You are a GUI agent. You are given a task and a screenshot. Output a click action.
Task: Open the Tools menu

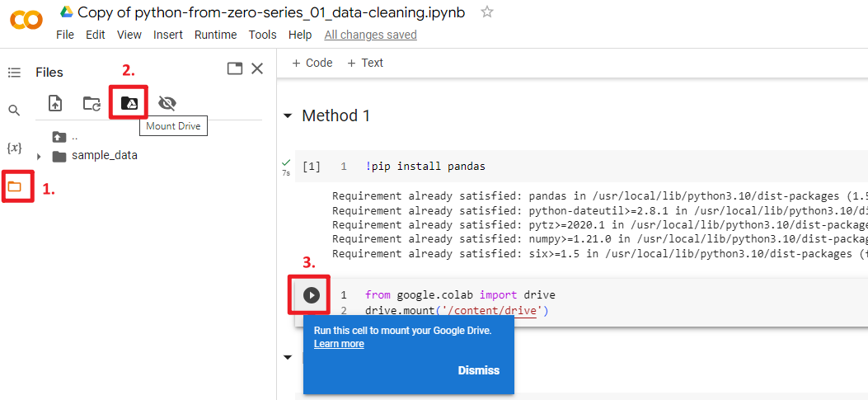[262, 35]
